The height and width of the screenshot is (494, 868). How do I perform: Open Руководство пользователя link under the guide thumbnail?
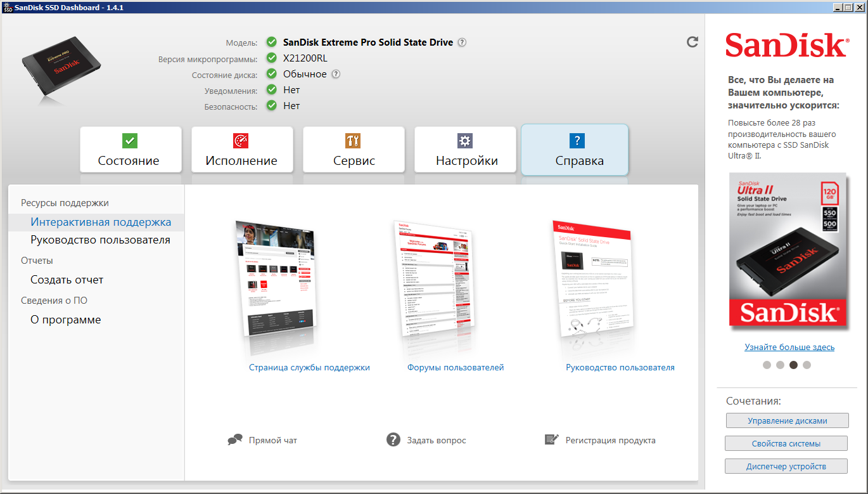tap(620, 367)
